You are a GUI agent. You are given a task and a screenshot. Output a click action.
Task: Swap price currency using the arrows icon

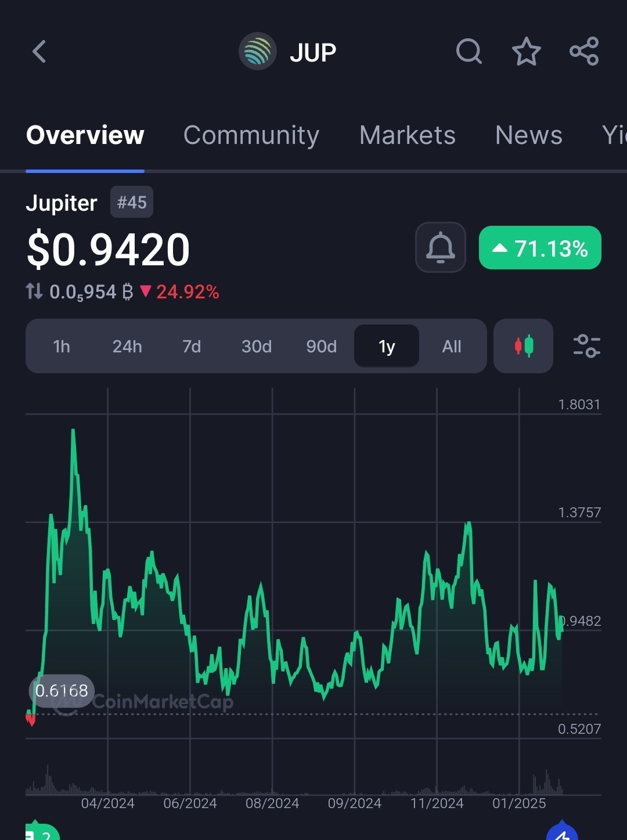coord(34,291)
